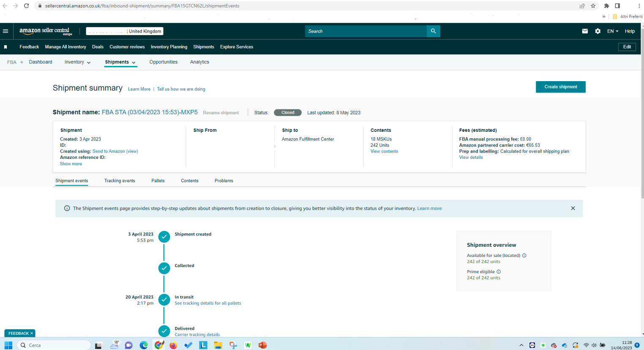Open Inventory Planning from favorites bar
This screenshot has width=644, height=350.
point(169,47)
